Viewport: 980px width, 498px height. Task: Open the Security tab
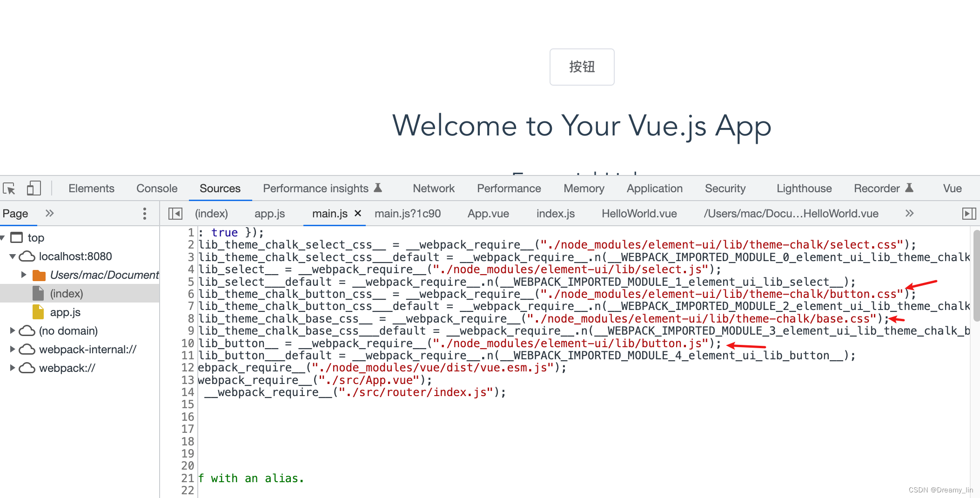pos(725,188)
